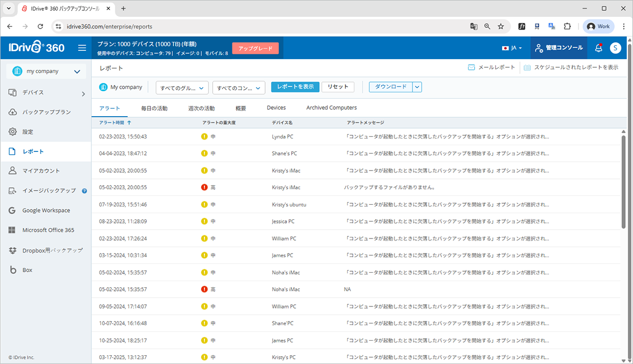Open Microsoft Office 365 backup section
Viewport: 633px width, 364px height.
48,230
